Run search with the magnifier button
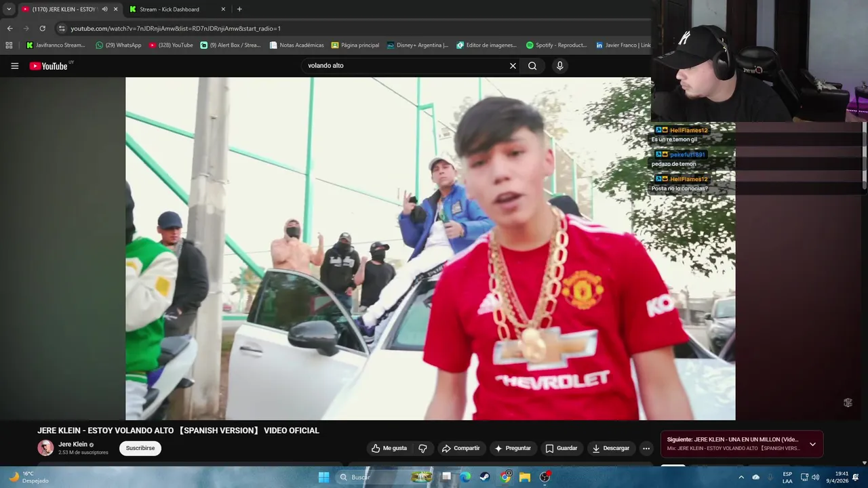 [x=532, y=66]
